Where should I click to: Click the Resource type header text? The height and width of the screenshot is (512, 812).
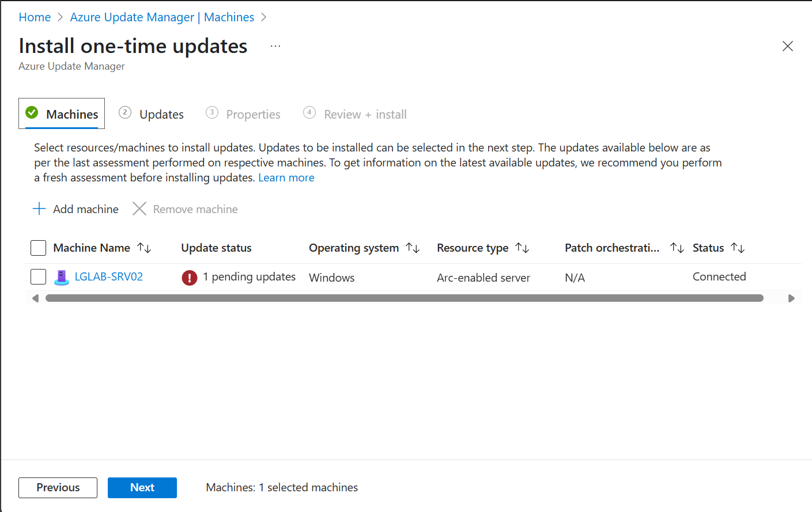(x=473, y=248)
